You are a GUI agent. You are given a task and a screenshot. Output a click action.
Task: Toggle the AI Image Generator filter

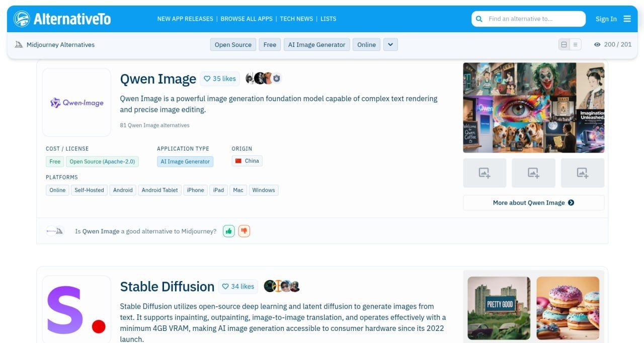(x=316, y=44)
